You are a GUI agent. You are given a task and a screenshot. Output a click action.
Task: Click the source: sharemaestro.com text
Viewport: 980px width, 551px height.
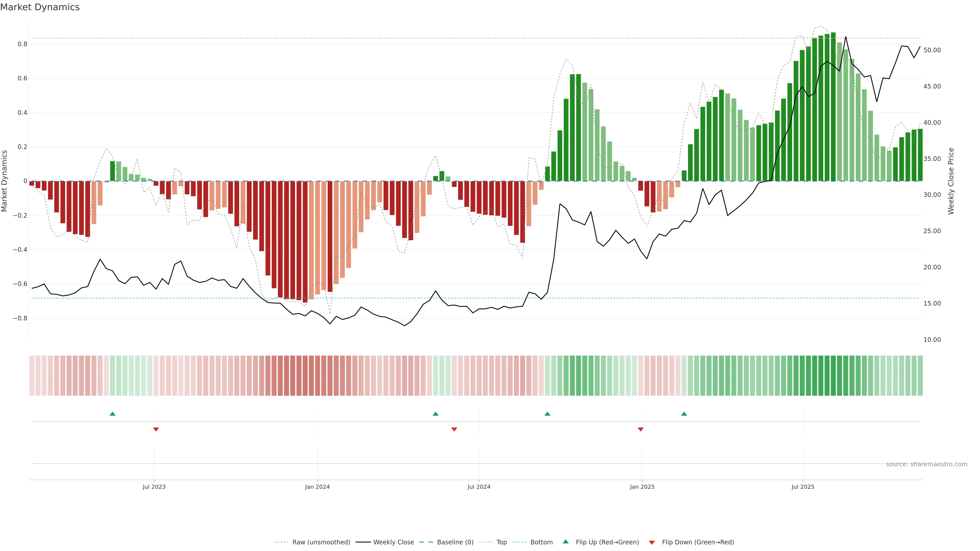click(926, 464)
